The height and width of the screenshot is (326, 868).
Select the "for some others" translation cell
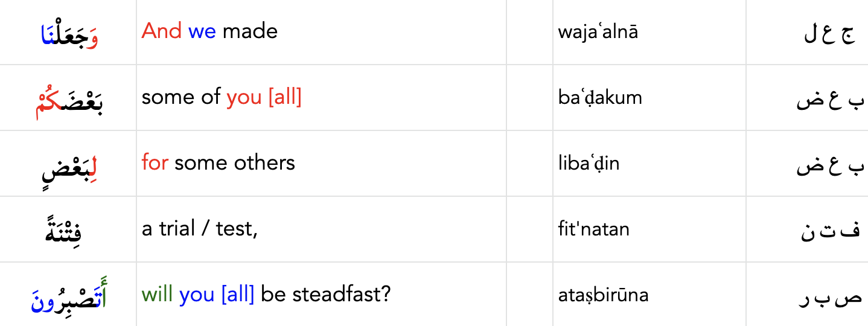point(218,163)
